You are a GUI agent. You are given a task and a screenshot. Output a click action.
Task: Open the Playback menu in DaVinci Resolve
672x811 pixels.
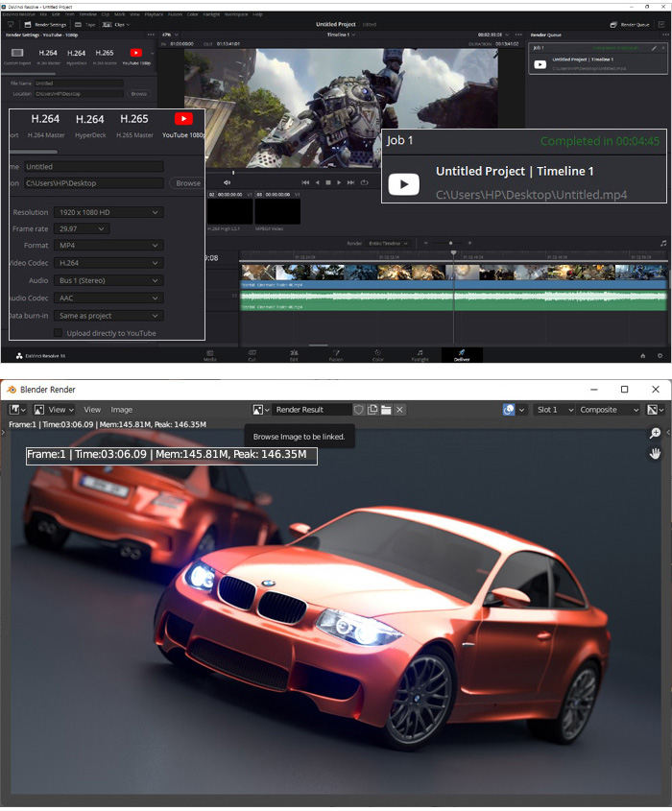pos(154,14)
